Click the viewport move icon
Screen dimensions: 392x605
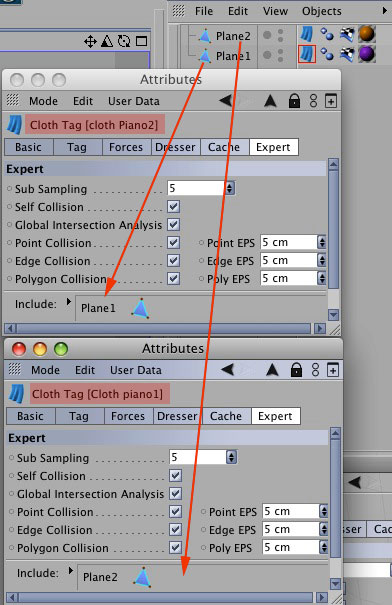[90, 41]
